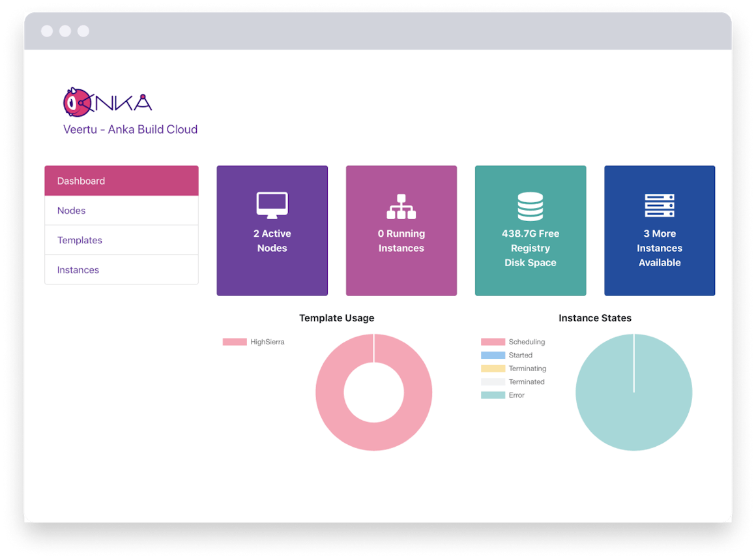Toggle the Terminated legend swatch

point(493,382)
